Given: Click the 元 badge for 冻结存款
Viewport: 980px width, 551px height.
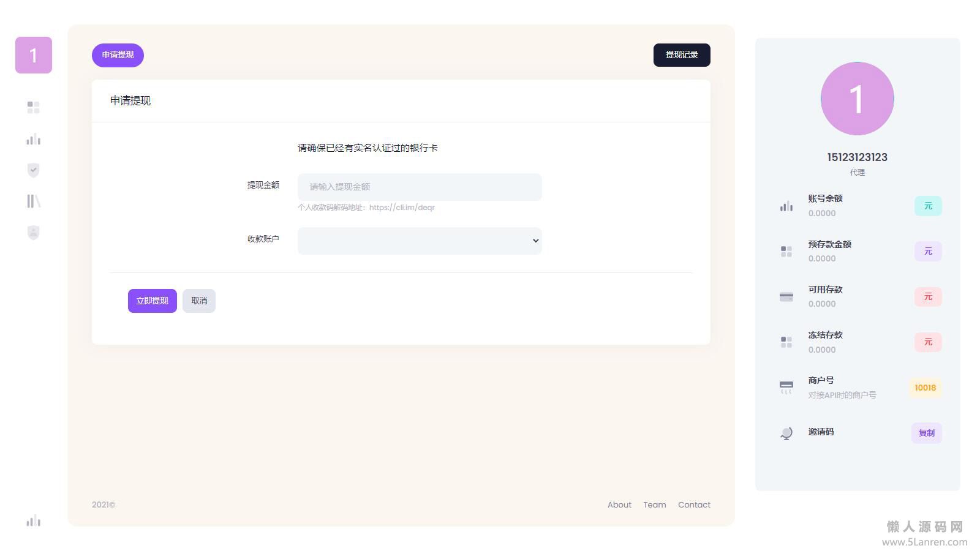Looking at the screenshot, I should pyautogui.click(x=928, y=342).
